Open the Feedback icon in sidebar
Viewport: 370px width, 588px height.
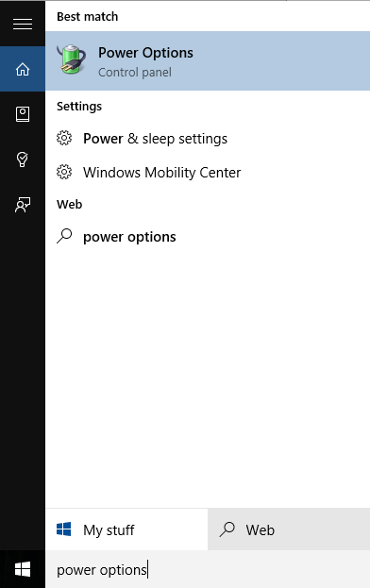tap(23, 205)
